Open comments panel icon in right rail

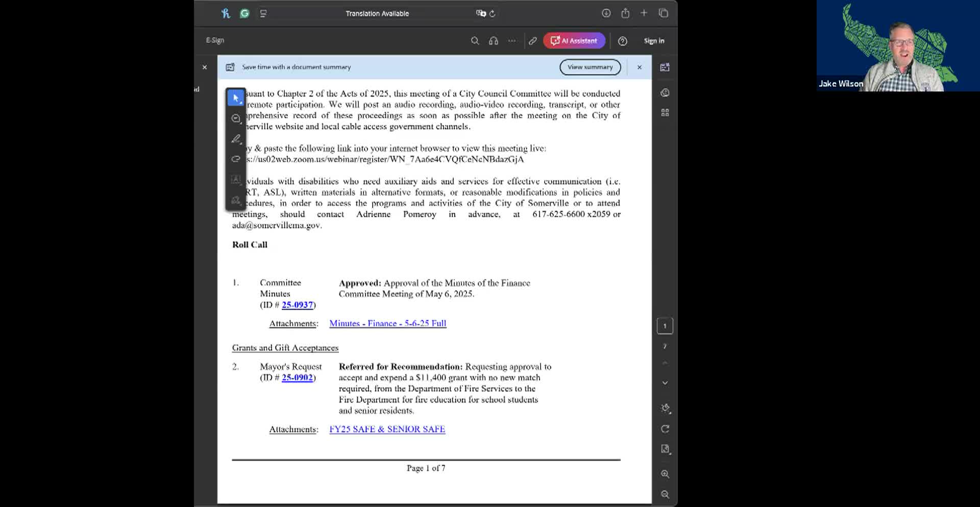click(665, 93)
